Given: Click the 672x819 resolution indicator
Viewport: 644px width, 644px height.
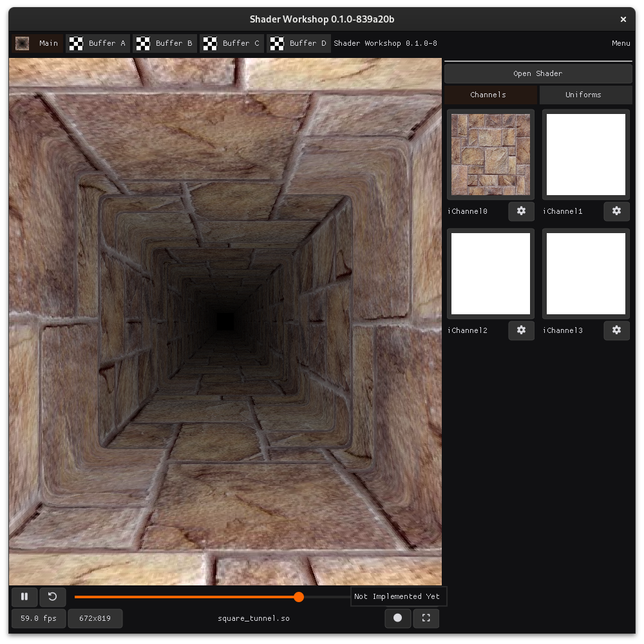Looking at the screenshot, I should (x=95, y=618).
